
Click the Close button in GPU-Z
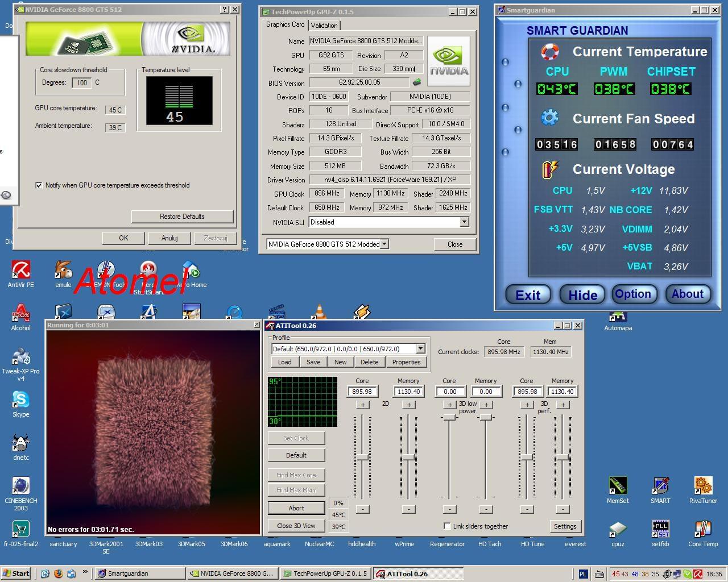click(x=455, y=244)
